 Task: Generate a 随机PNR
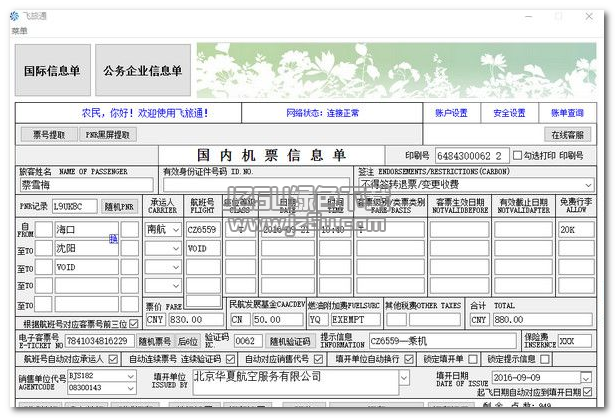[x=119, y=206]
